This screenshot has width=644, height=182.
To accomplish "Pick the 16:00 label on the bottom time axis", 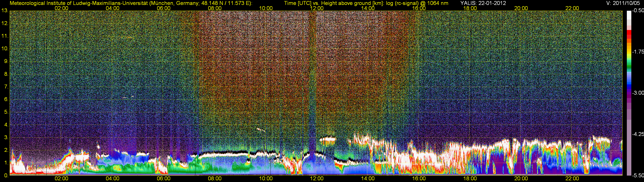I will (x=419, y=179).
